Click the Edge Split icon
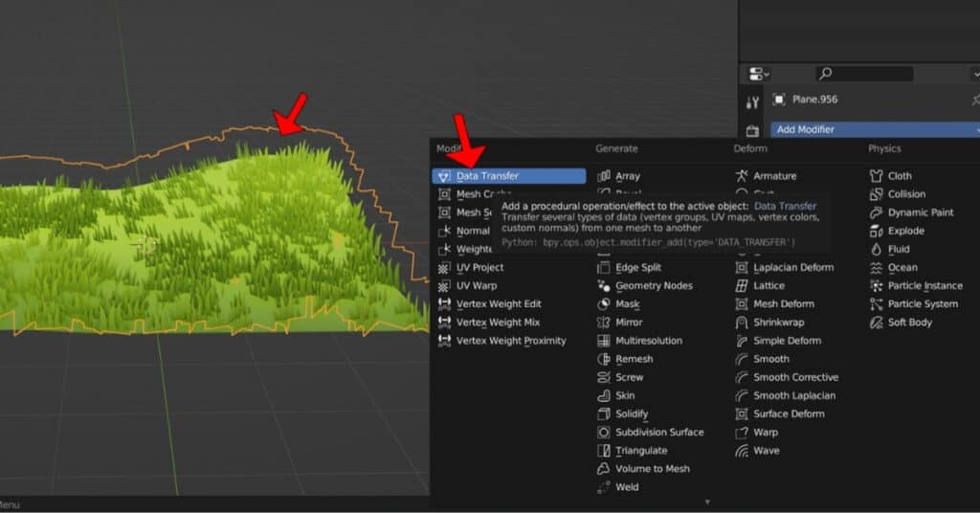 604,267
